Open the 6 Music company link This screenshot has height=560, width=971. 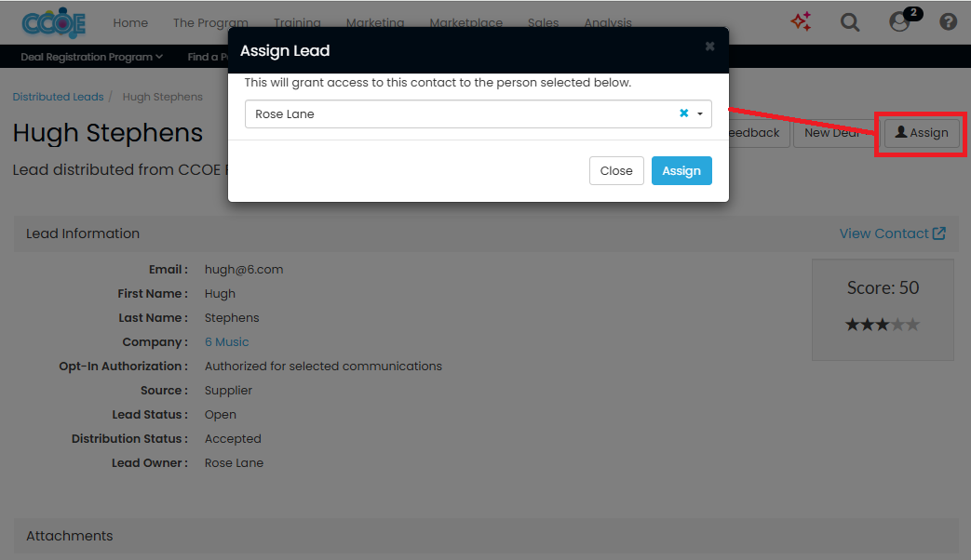click(x=226, y=342)
